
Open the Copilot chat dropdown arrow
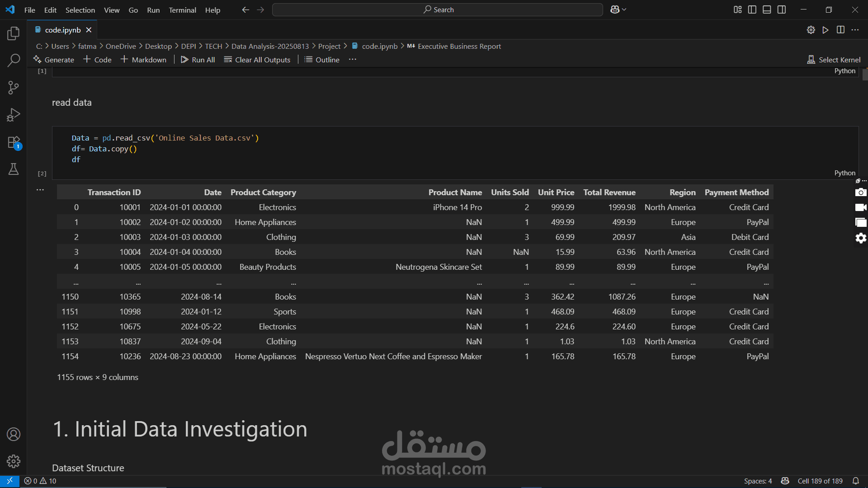point(624,9)
